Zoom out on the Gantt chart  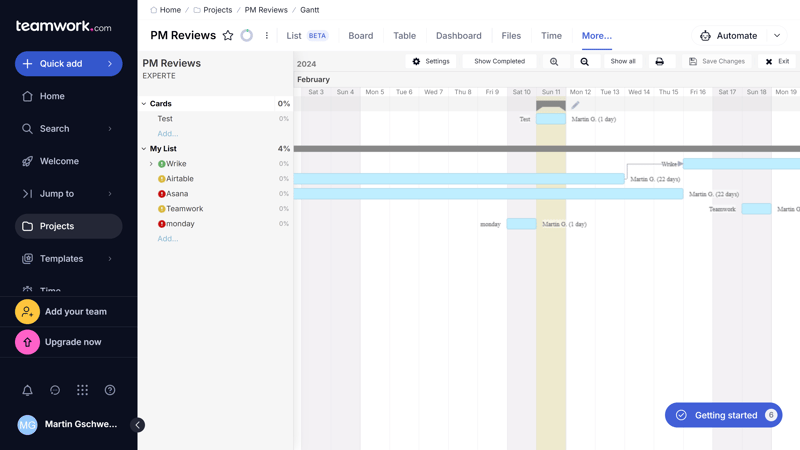tap(585, 62)
